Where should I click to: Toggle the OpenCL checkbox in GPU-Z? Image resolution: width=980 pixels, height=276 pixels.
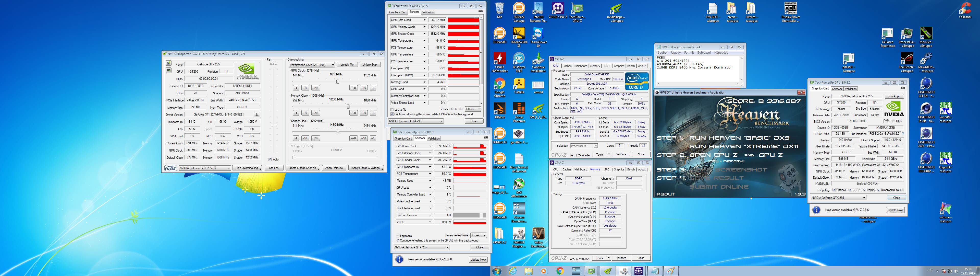pyautogui.click(x=834, y=190)
